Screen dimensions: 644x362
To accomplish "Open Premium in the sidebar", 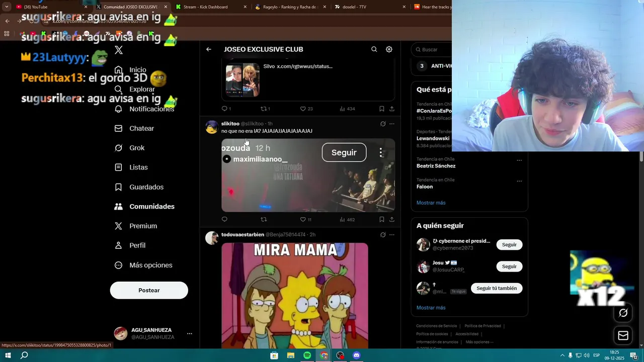I will click(136, 226).
